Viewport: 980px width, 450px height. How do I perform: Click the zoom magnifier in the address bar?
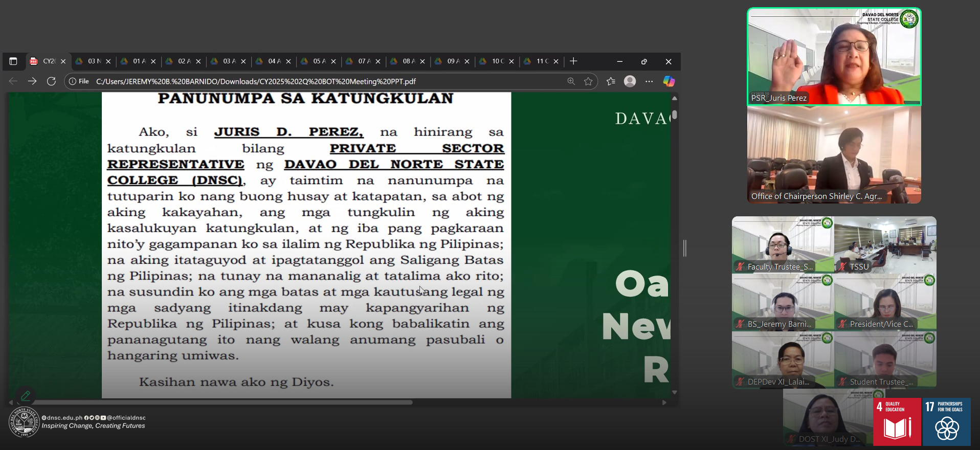(x=571, y=81)
